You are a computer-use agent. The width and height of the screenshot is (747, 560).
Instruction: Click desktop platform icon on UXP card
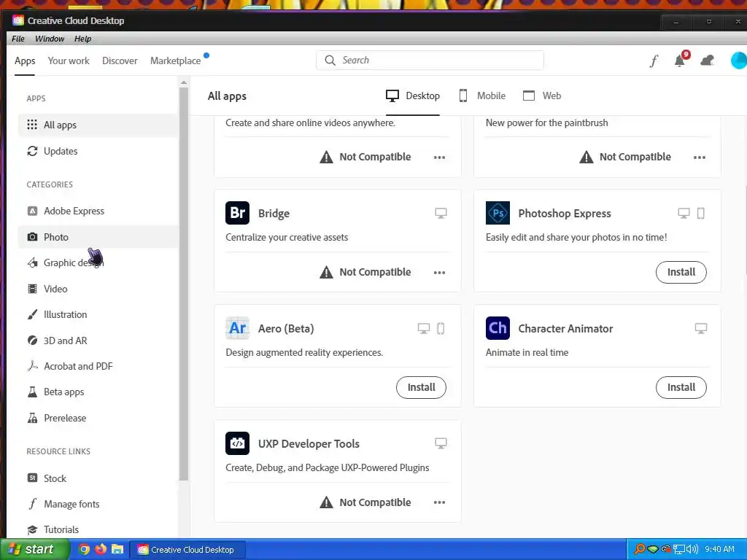tap(441, 443)
